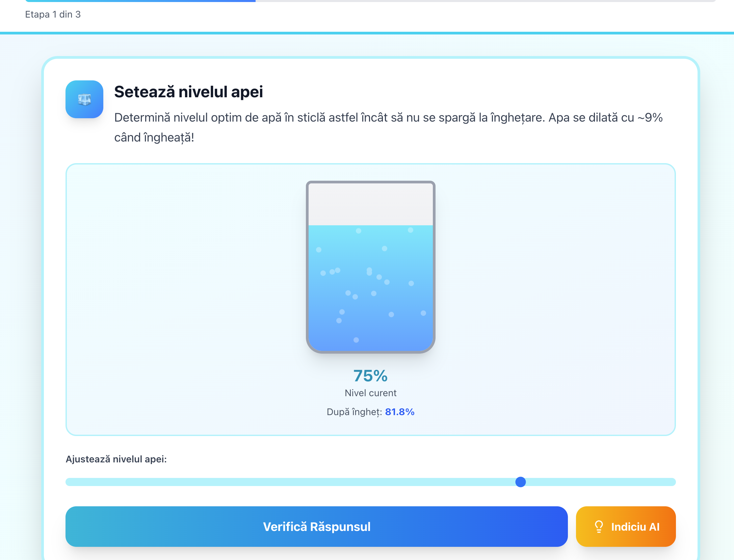Click the ice cube icon
This screenshot has height=560, width=734.
(84, 99)
